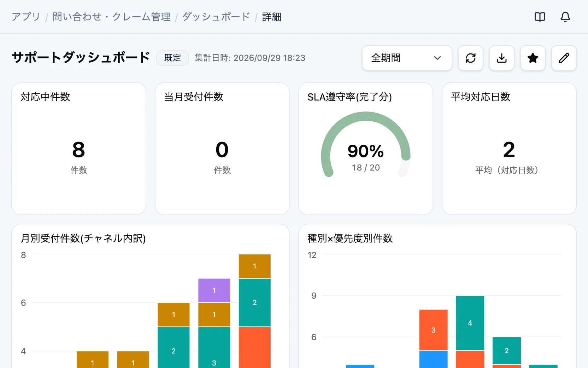Click the 当月受付件数 value 0

pyautogui.click(x=222, y=150)
